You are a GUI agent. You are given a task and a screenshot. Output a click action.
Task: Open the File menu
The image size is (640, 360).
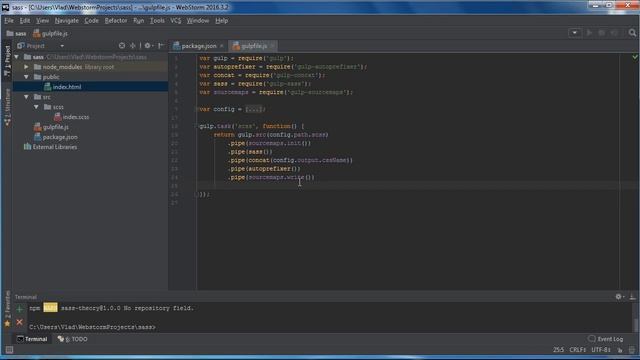[9, 20]
